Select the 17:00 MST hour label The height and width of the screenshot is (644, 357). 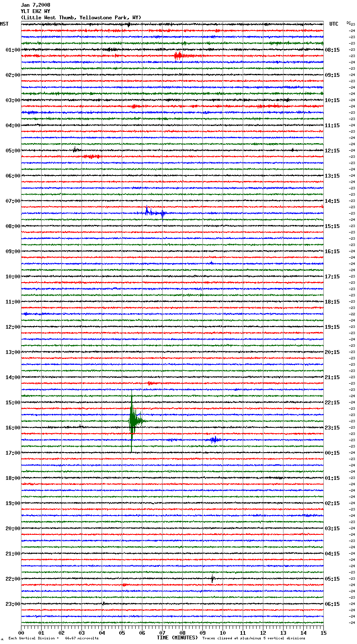(13, 453)
